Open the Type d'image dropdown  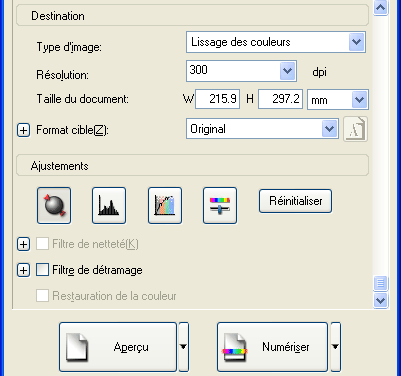click(x=356, y=42)
